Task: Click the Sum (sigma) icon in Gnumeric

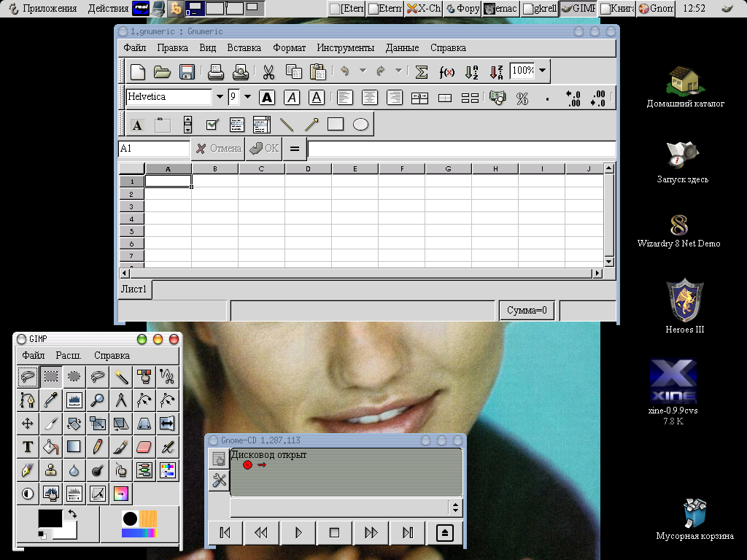Action: (x=421, y=72)
